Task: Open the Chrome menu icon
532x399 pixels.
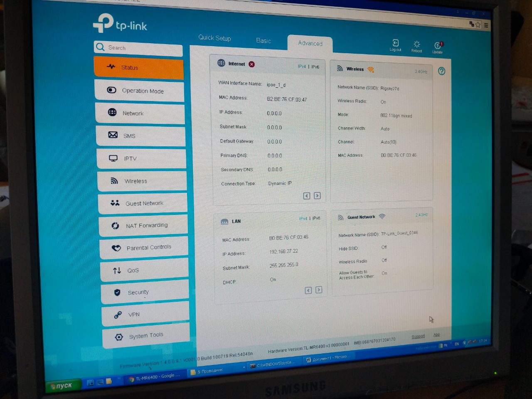Action: (x=486, y=25)
